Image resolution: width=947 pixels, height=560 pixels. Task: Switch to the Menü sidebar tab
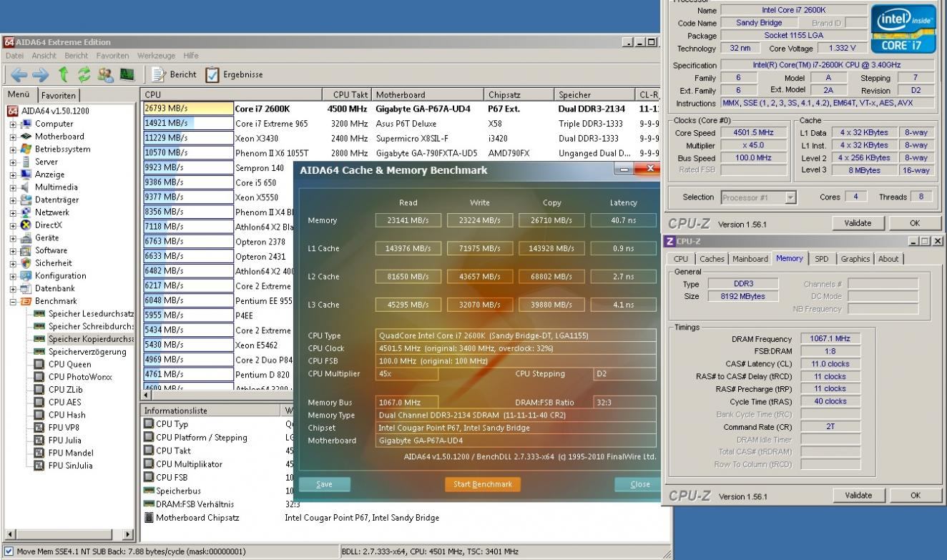[19, 94]
